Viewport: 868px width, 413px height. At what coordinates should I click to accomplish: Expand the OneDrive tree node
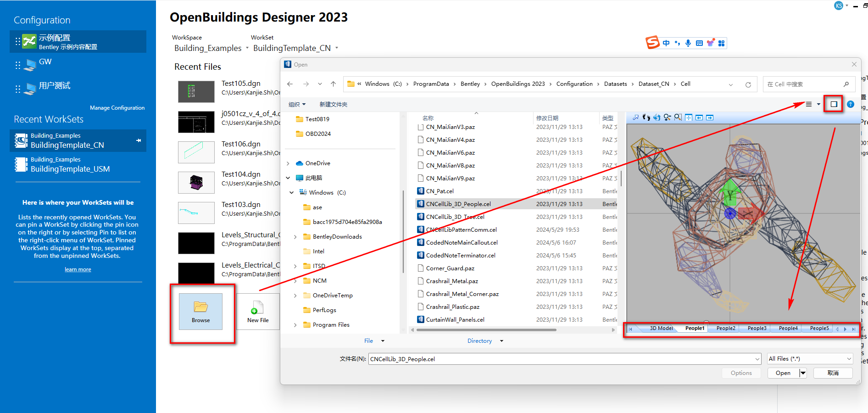click(288, 163)
